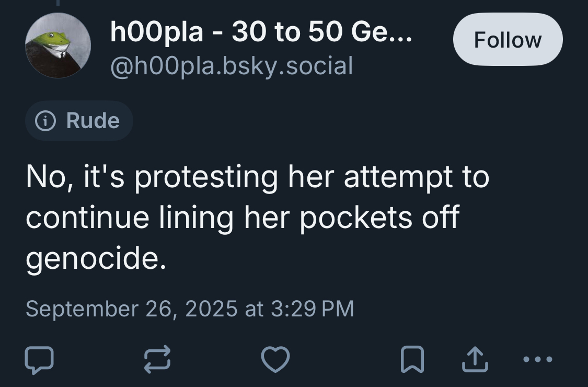Click the word Rude in the label badge
Image resolution: width=588 pixels, height=387 pixels.
pos(93,121)
